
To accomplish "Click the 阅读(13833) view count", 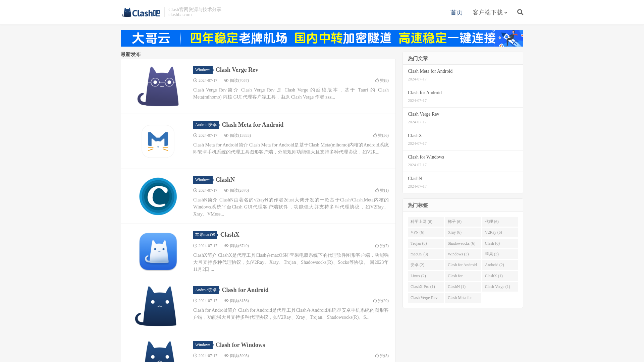I will (x=237, y=135).
